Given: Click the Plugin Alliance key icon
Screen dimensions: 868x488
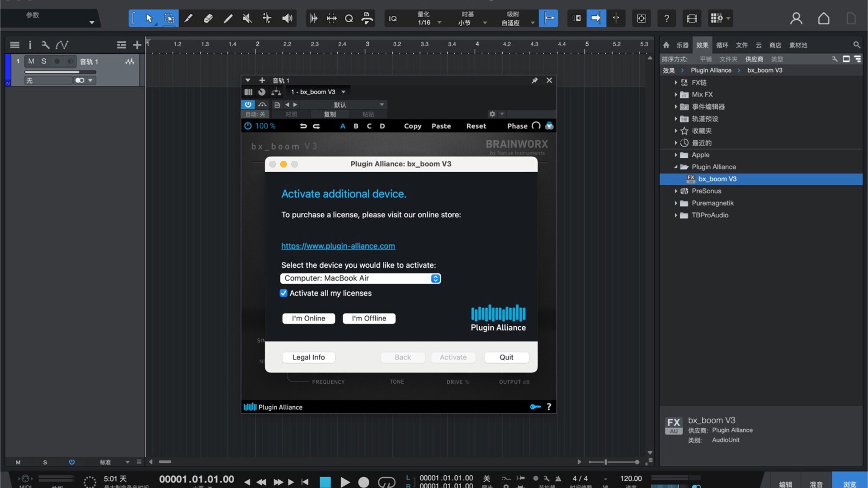Looking at the screenshot, I should coord(535,407).
